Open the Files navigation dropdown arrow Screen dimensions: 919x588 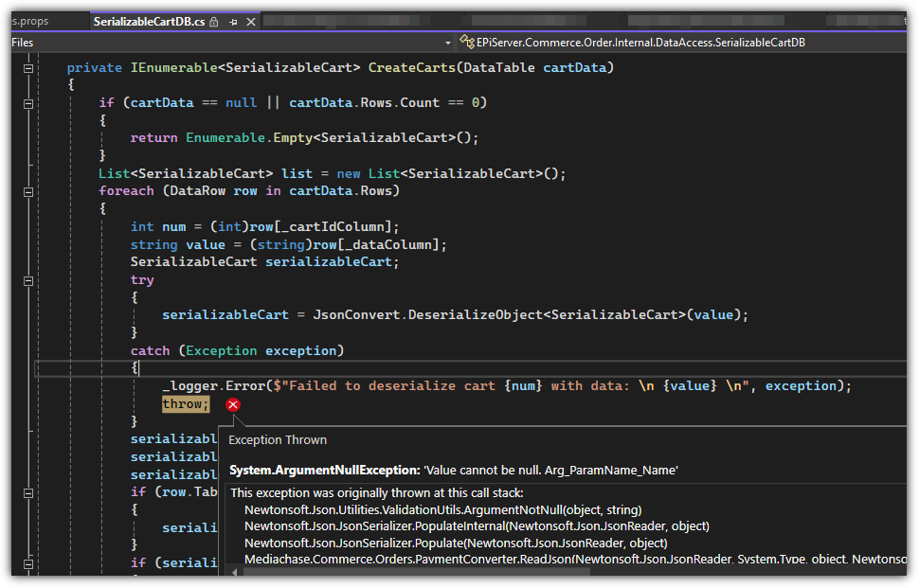tap(448, 43)
